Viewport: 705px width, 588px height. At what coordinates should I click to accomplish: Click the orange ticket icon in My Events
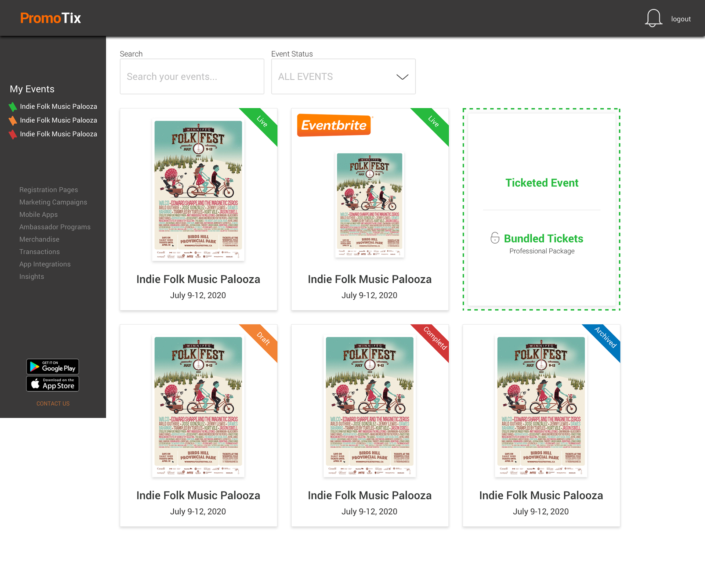click(x=13, y=120)
